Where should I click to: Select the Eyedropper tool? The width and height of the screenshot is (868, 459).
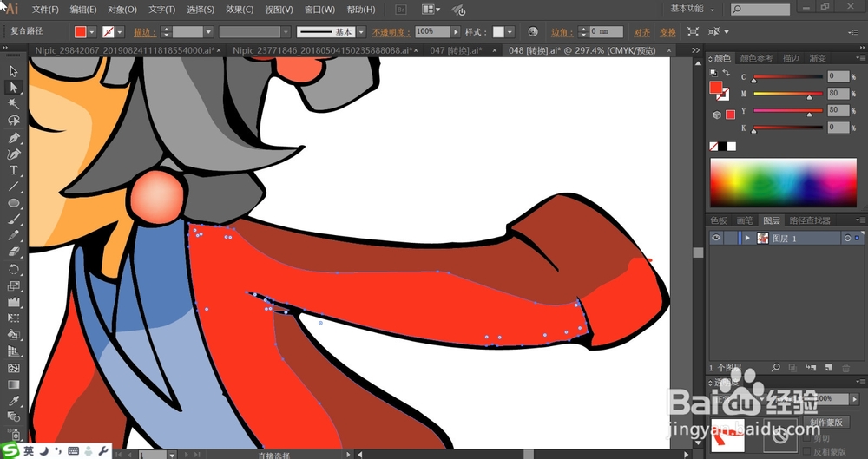14,401
